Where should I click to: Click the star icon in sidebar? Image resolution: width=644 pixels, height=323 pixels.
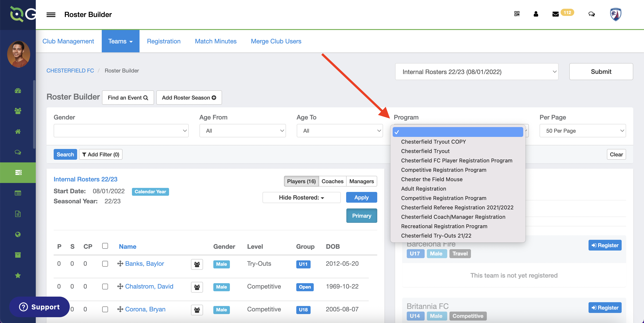click(18, 276)
